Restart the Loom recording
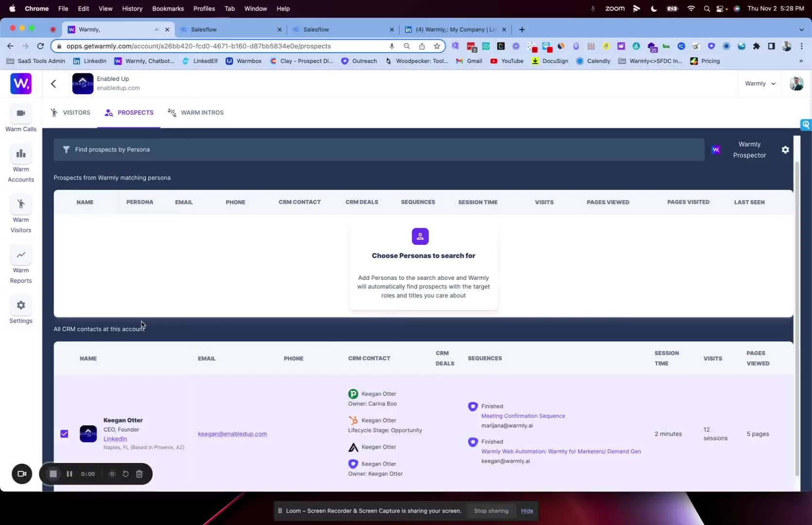Screen dimensions: 812x525 click(x=125, y=474)
